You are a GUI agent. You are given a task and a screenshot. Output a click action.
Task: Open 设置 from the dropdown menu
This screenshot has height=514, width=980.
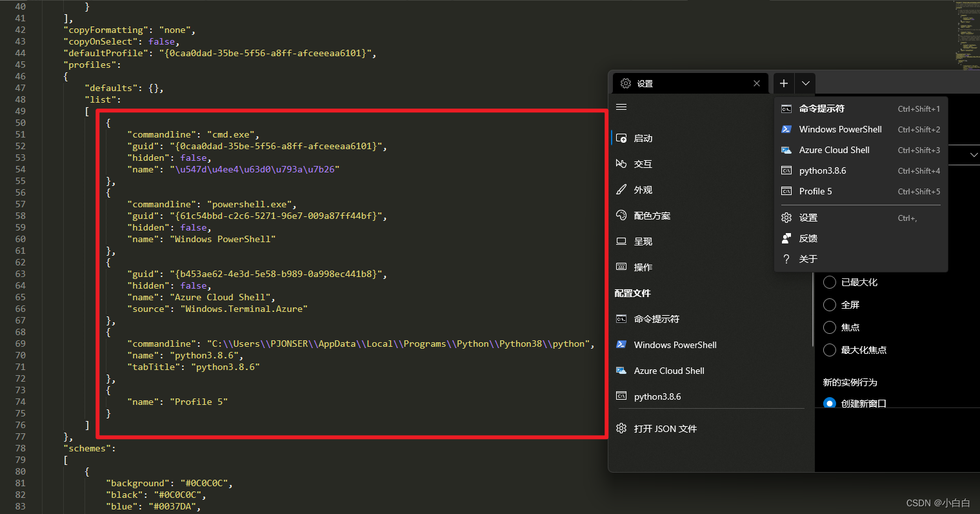click(x=861, y=218)
